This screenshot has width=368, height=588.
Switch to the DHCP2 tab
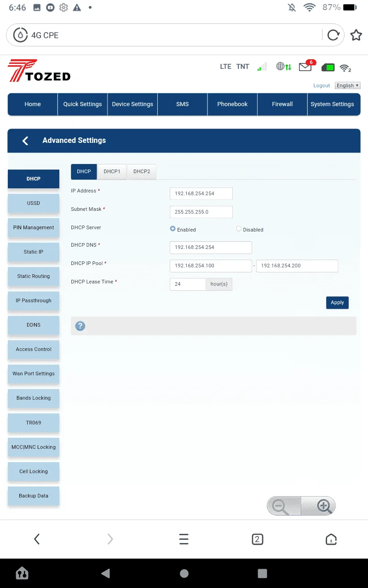[x=142, y=171]
